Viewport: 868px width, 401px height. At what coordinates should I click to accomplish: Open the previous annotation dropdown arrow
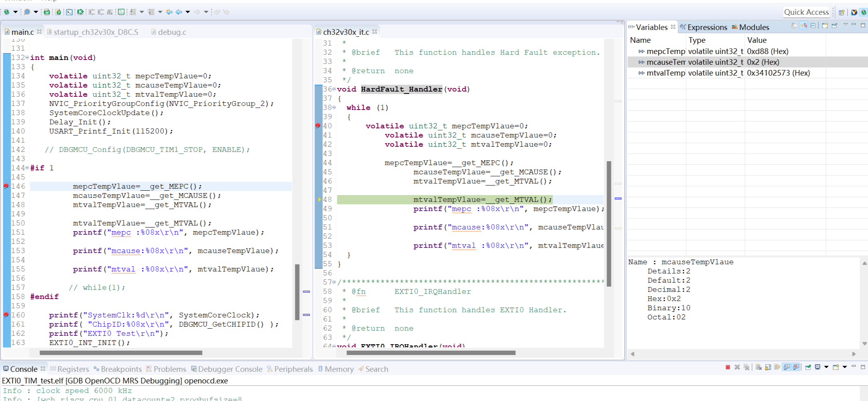[160, 12]
